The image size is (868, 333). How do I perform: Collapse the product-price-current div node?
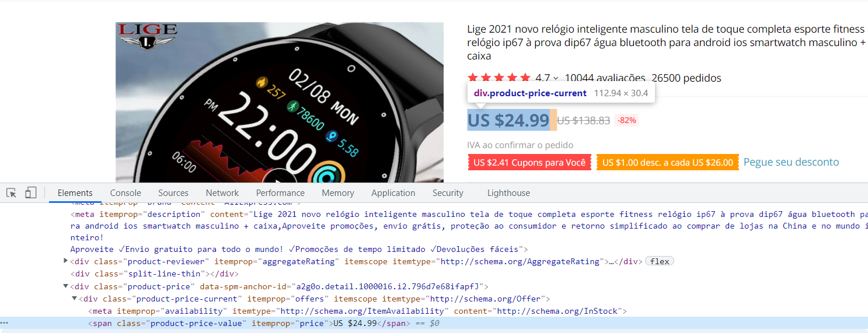[x=75, y=298]
